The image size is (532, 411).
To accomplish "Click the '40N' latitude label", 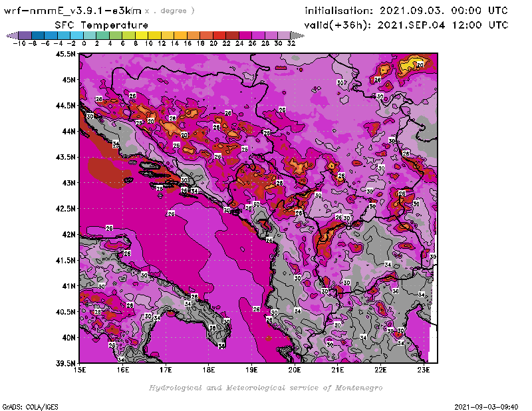I will tap(69, 338).
